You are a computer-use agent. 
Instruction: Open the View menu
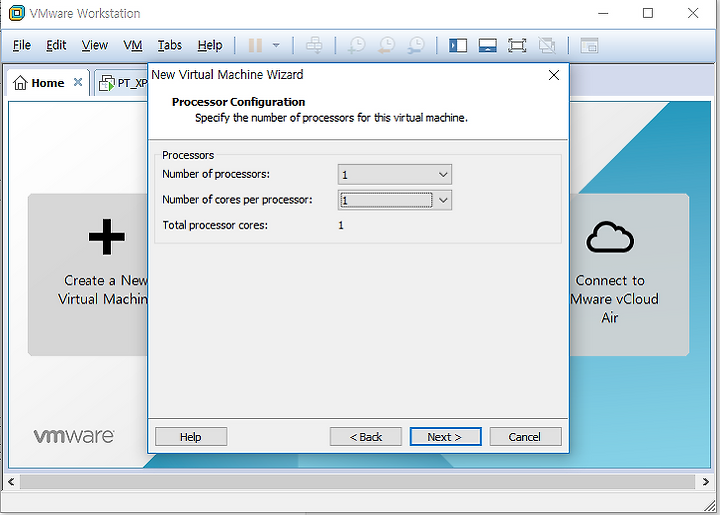pyautogui.click(x=95, y=45)
